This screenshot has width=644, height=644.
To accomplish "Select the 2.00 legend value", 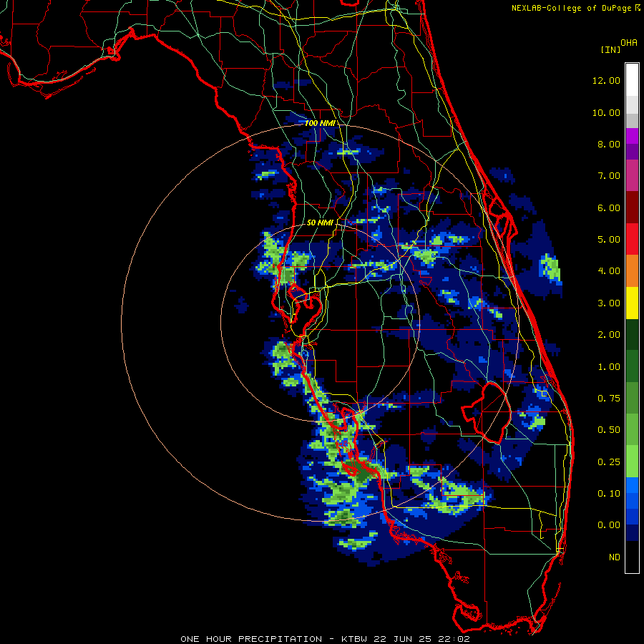I will [609, 335].
